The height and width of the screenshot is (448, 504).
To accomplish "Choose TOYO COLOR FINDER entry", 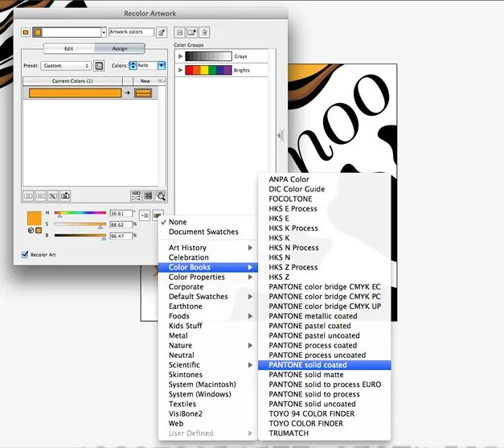I will [x=324, y=424].
